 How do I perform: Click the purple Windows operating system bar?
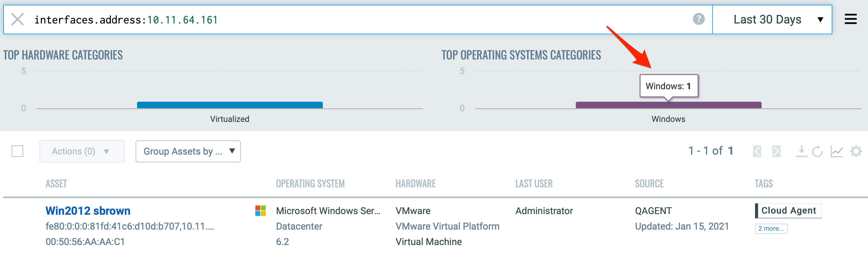pyautogui.click(x=669, y=105)
